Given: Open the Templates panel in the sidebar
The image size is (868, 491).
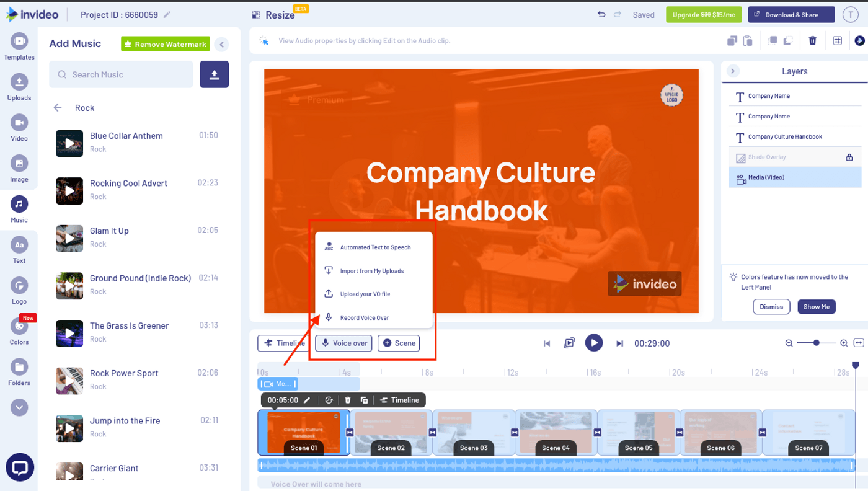Looking at the screenshot, I should pos(19,46).
